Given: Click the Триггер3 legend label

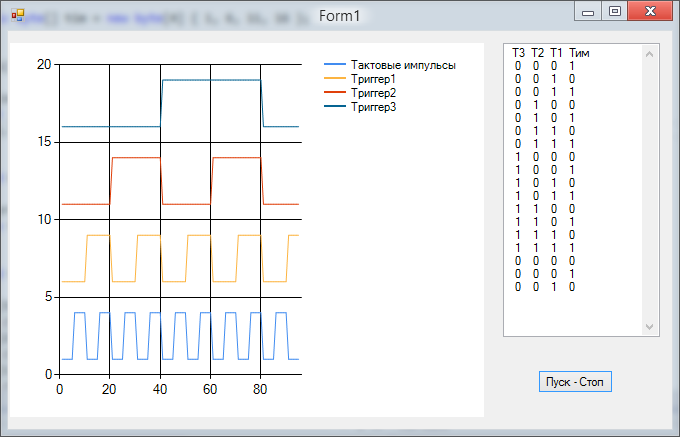Looking at the screenshot, I should click(x=374, y=107).
